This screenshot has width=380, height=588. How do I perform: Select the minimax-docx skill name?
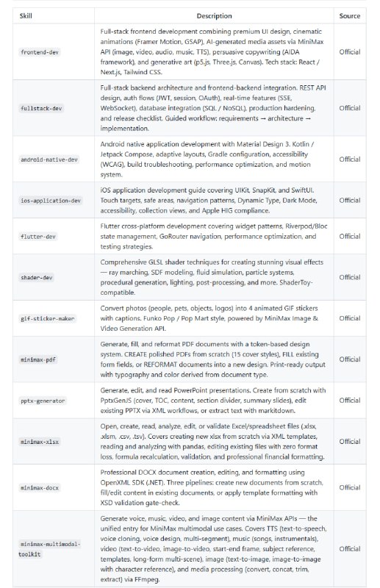tap(40, 488)
